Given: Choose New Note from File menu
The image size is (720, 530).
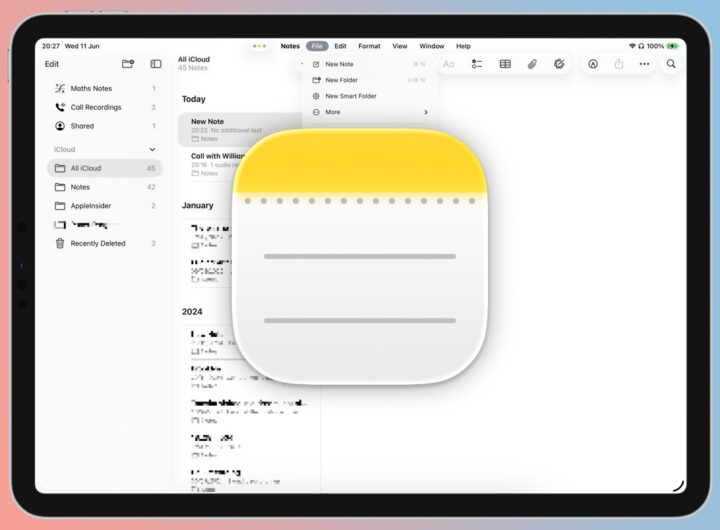Looking at the screenshot, I should [x=369, y=64].
